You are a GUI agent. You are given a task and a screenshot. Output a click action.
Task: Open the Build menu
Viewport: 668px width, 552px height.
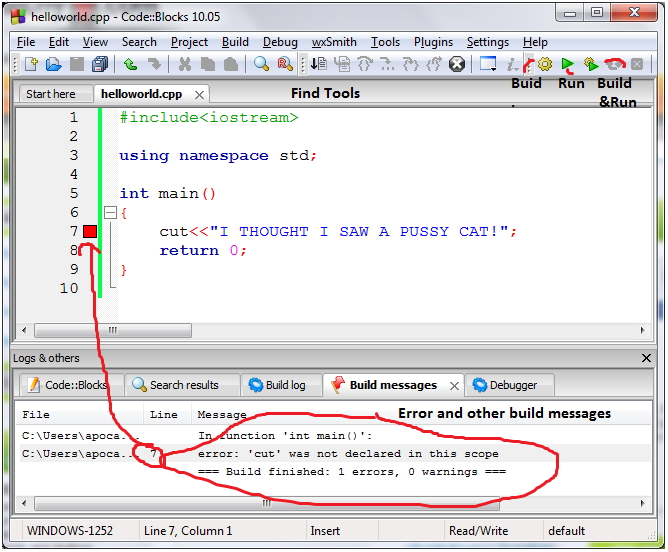[x=235, y=42]
